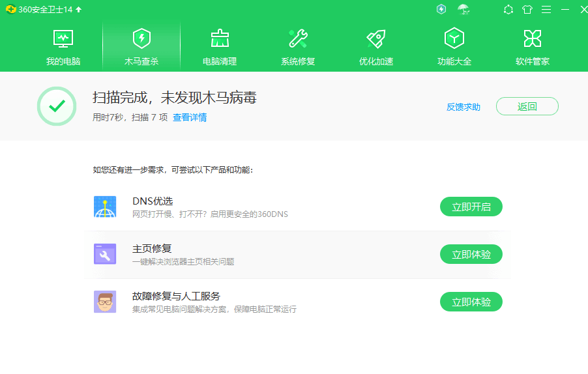Enable DNS优选 with 立即开启 button
The image size is (588, 374).
click(471, 207)
